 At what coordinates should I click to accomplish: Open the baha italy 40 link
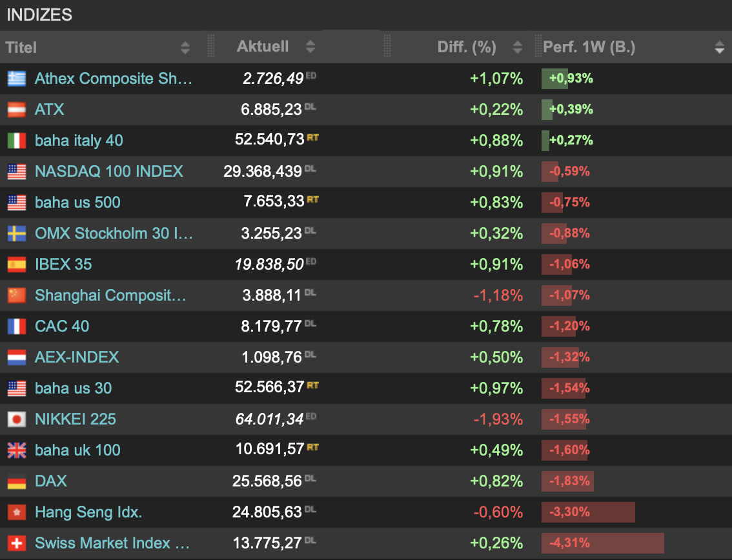point(79,141)
